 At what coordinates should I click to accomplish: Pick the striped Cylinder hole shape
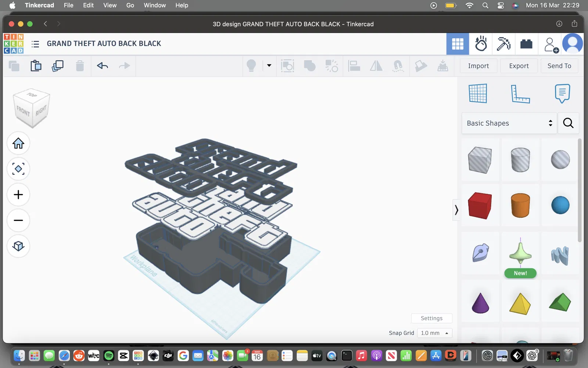[x=520, y=160]
